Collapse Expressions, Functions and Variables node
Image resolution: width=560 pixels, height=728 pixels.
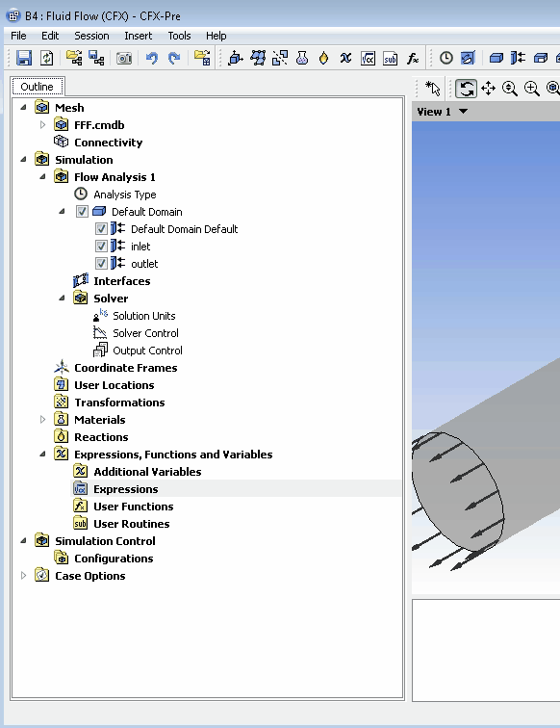pyautogui.click(x=42, y=455)
